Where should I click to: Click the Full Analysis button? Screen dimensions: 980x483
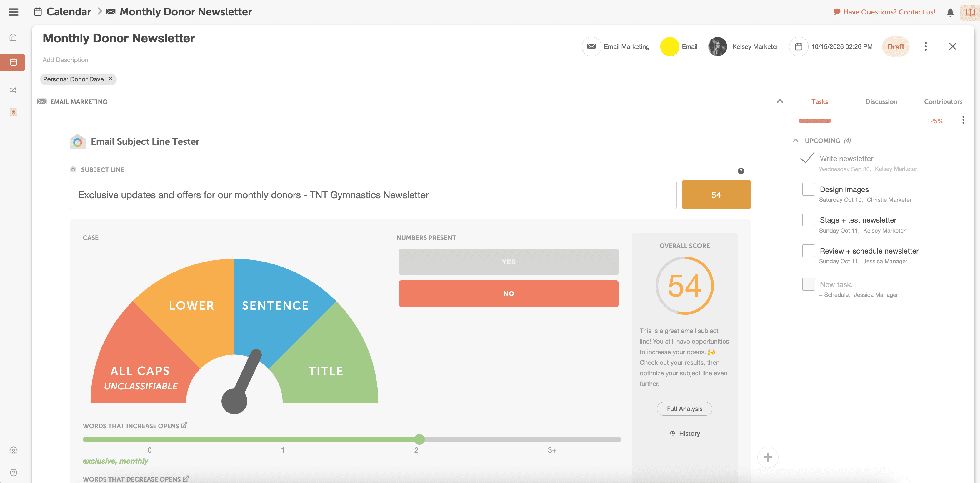[x=684, y=409]
